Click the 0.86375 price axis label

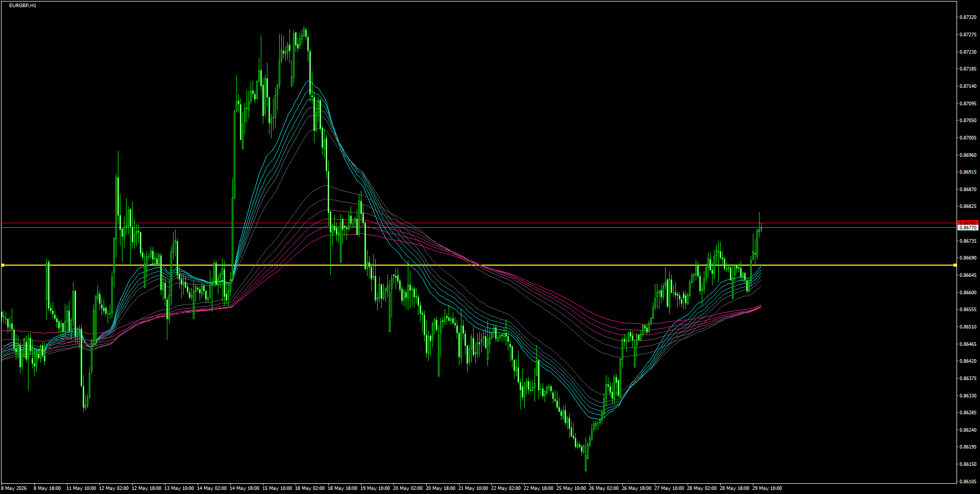[x=968, y=379]
